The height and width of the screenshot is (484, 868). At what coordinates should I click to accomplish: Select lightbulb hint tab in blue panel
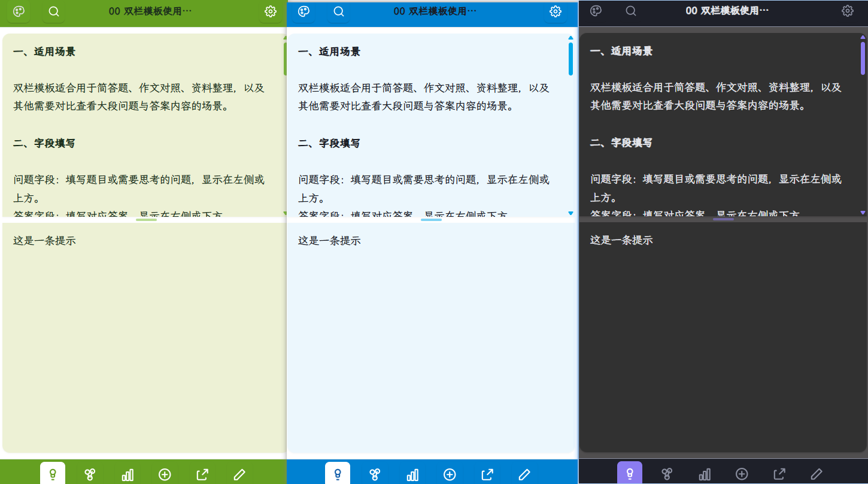(338, 474)
